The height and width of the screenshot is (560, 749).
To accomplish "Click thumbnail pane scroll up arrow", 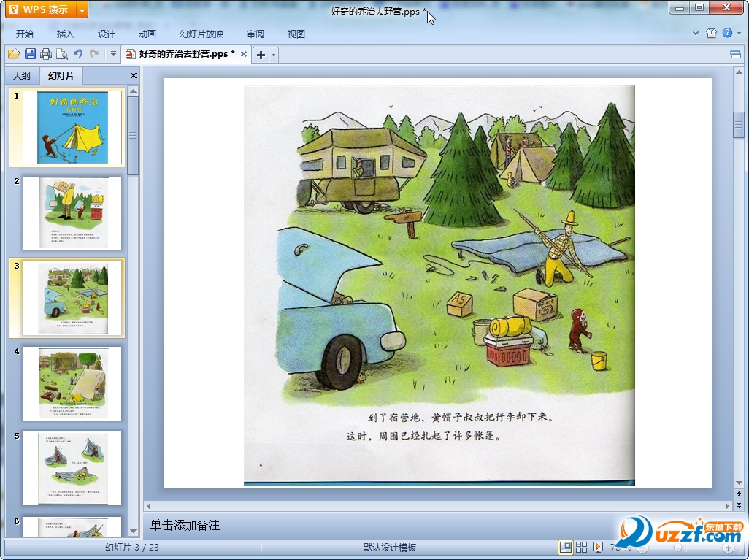I will tap(134, 91).
